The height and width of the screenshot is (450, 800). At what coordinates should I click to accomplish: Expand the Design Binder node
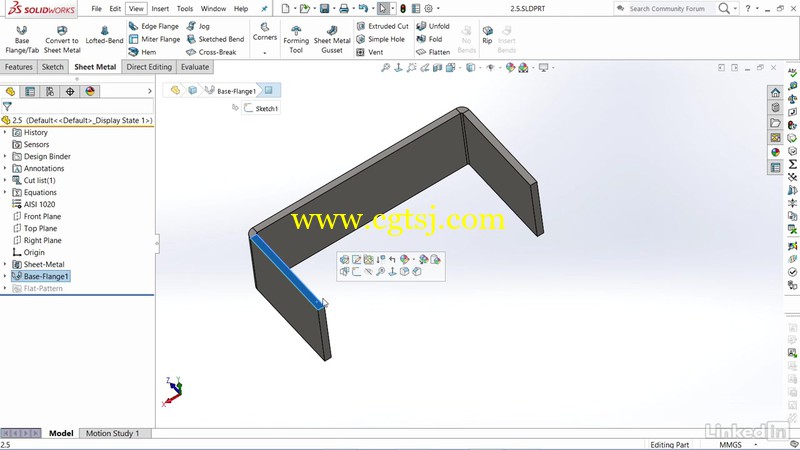[x=5, y=156]
